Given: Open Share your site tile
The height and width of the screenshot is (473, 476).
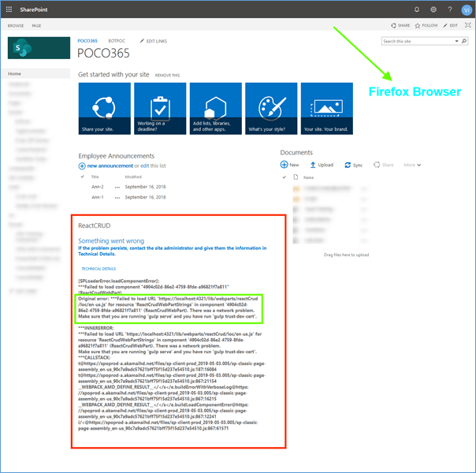Looking at the screenshot, I should click(x=105, y=108).
